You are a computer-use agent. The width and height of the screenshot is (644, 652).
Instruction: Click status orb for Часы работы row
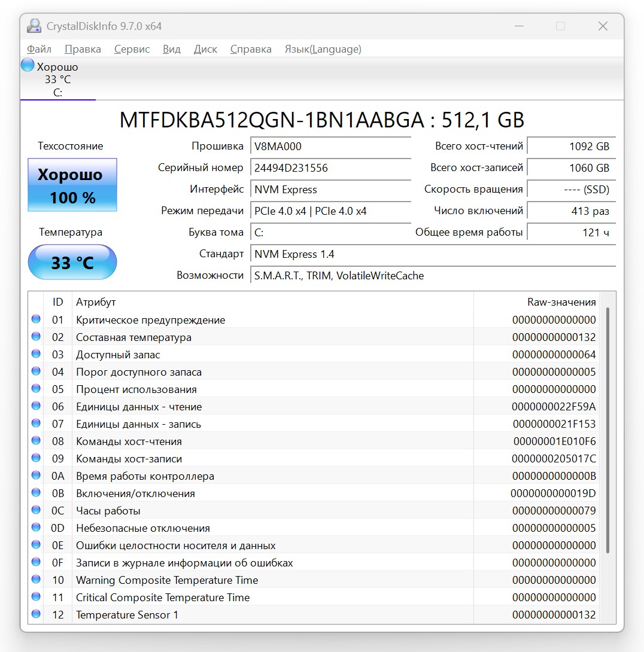pyautogui.click(x=36, y=510)
